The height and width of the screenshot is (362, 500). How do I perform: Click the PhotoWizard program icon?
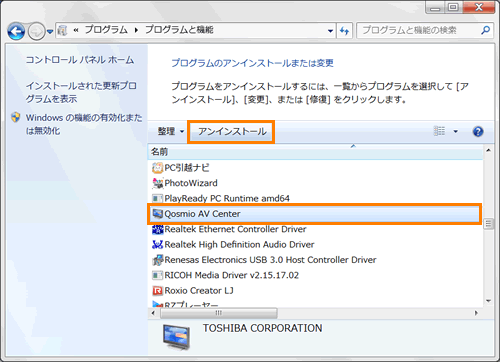(x=157, y=183)
